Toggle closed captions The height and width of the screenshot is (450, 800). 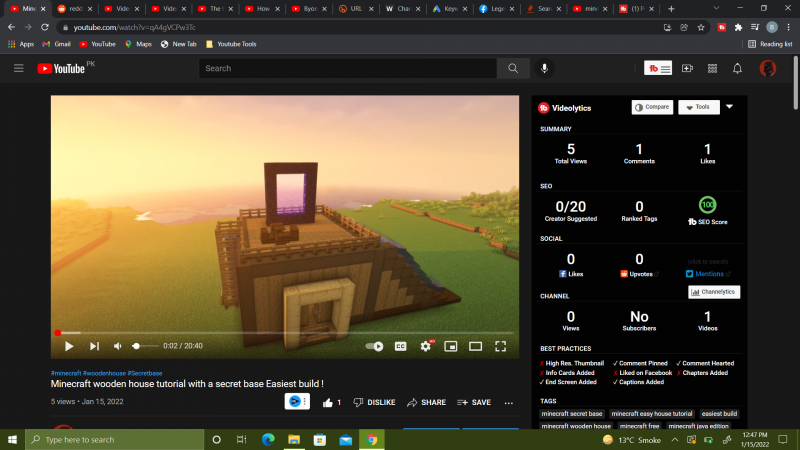(400, 346)
